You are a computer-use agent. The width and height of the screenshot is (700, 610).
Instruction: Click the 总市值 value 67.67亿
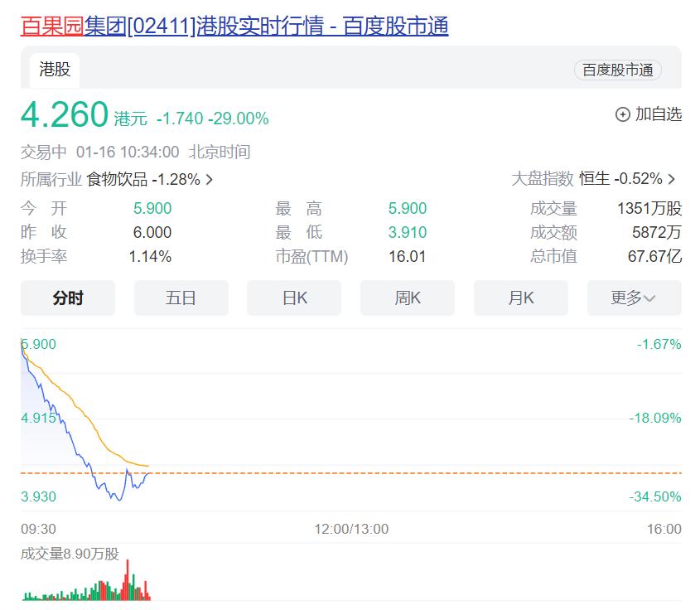655,257
